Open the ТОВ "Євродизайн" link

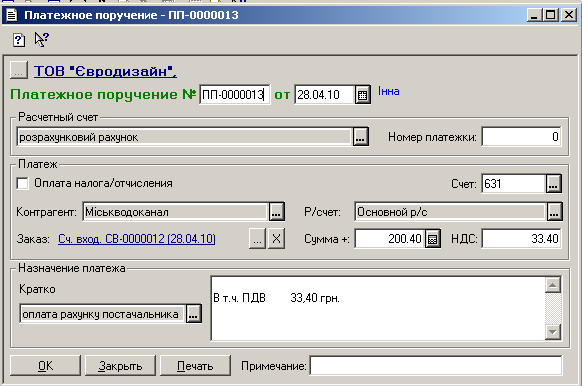[105, 71]
